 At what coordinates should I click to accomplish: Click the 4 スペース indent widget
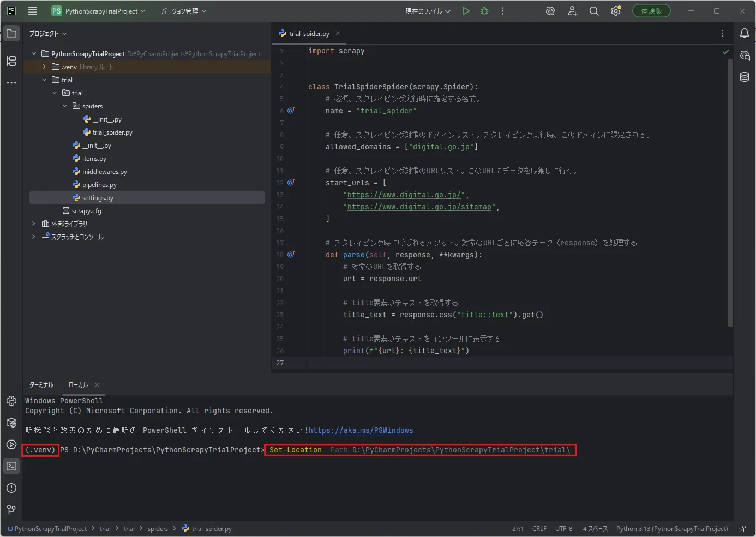(595, 529)
